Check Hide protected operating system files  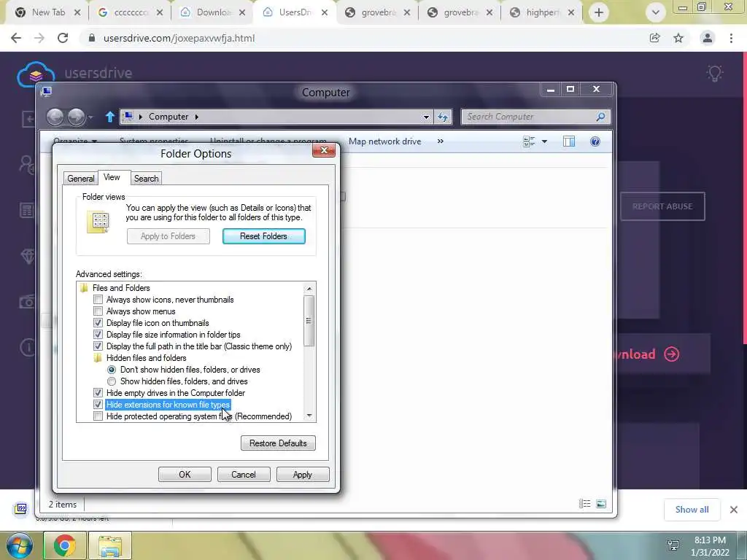tap(98, 416)
